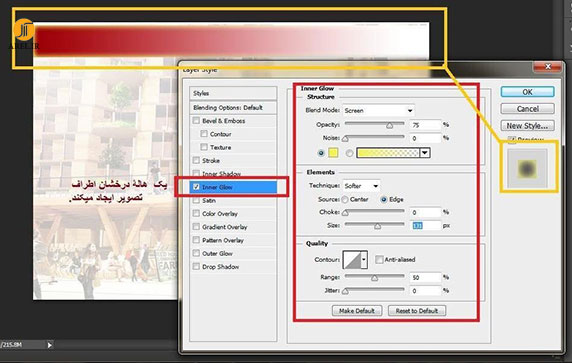Open the status bar arrow menu
572x363 pixels.
[x=50, y=344]
